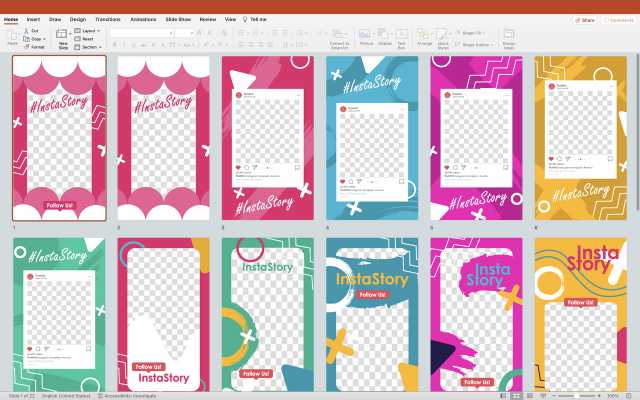
Task: Click the Comments button
Action: click(x=618, y=19)
